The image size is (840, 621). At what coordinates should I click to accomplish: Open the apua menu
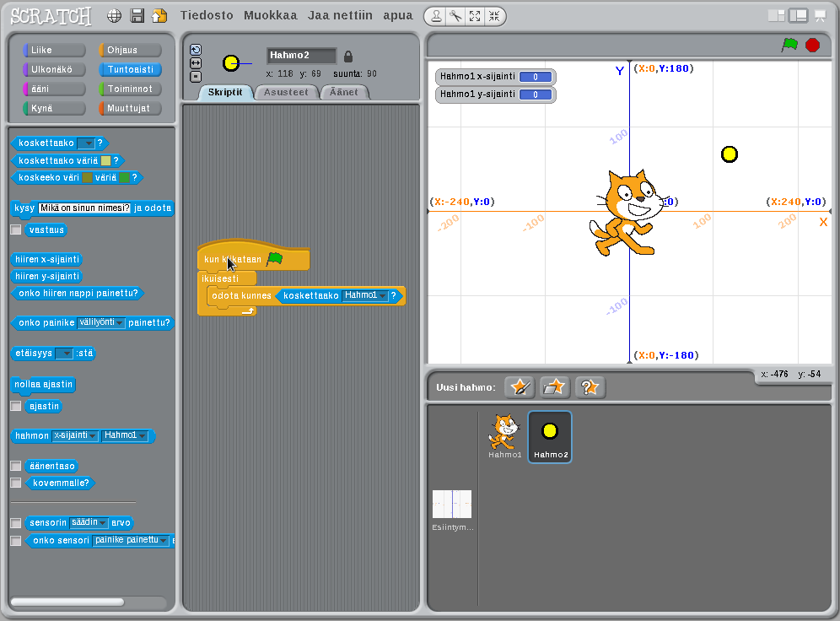pos(398,15)
